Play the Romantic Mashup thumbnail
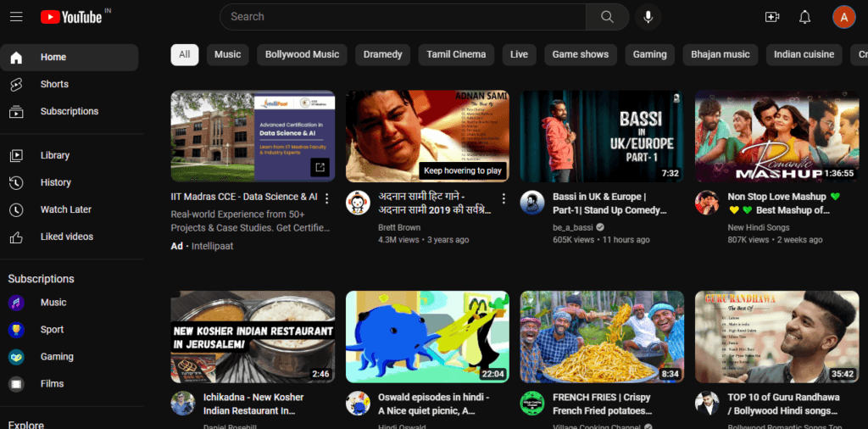Viewport: 868px width, 429px height. [776, 136]
